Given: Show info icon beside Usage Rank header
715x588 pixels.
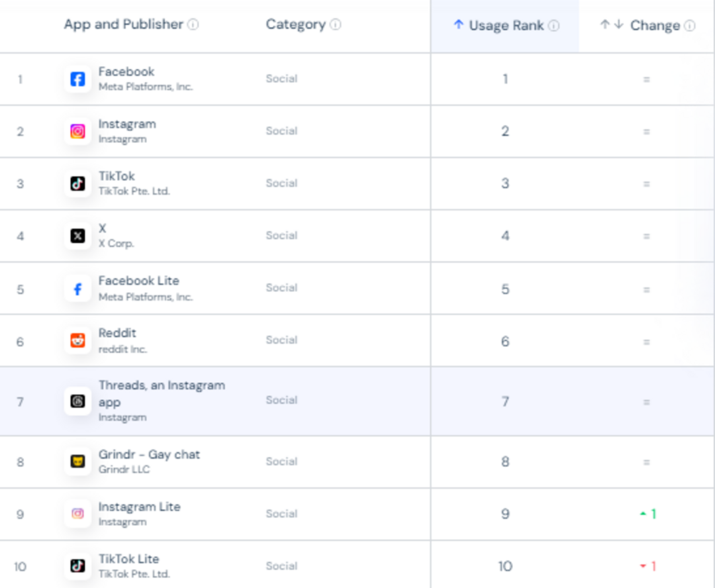Looking at the screenshot, I should point(554,26).
